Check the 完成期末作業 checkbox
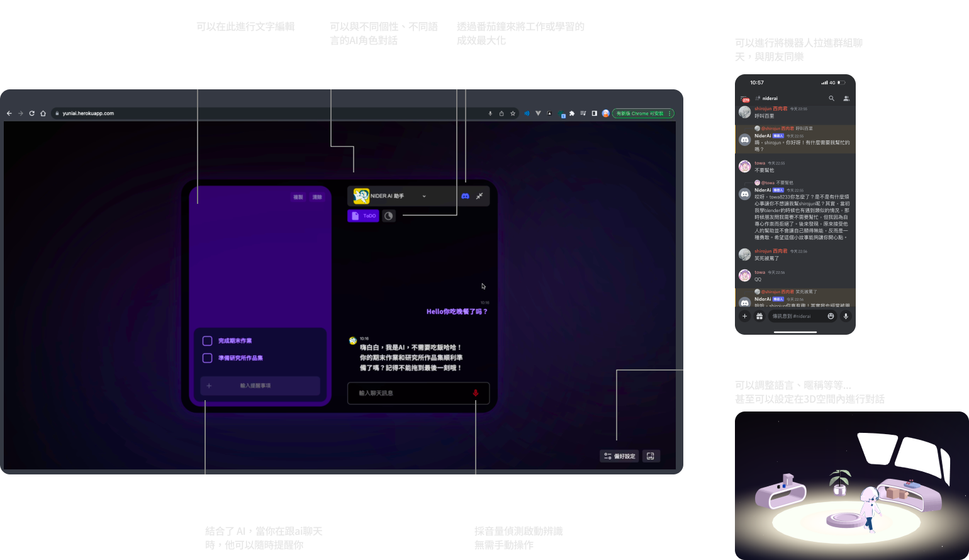 pyautogui.click(x=207, y=341)
